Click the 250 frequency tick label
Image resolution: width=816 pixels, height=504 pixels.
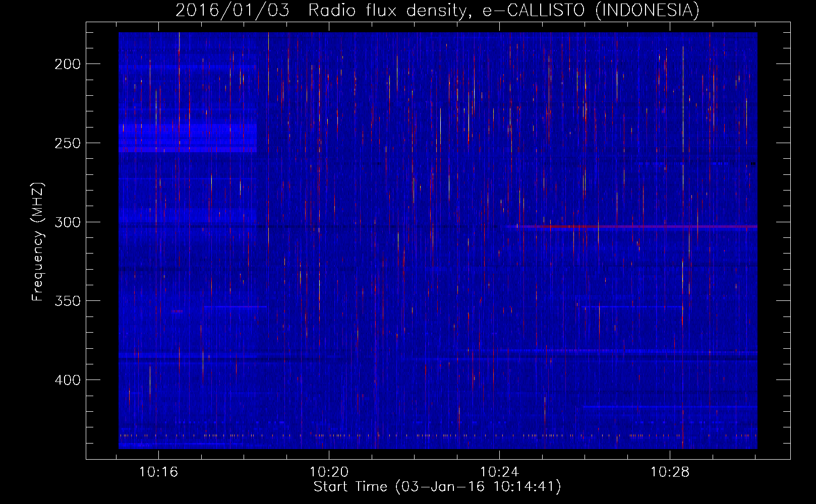68,143
